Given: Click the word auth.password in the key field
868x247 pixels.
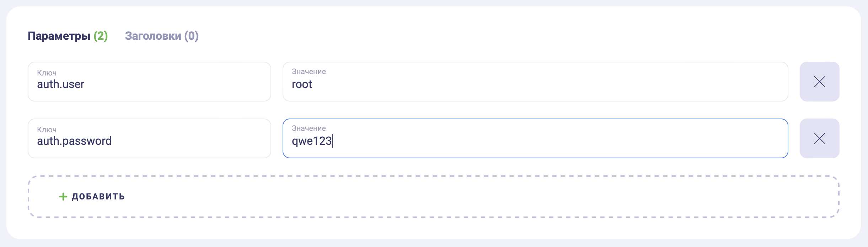Looking at the screenshot, I should click(74, 141).
